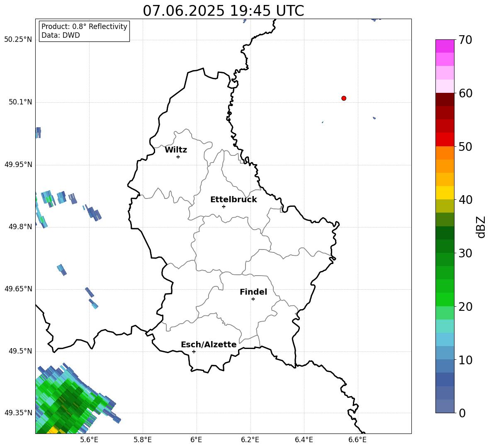Click the title 07.06.2025 19:45 UTC
Viewport: 491px width, 448px height.
pos(223,11)
